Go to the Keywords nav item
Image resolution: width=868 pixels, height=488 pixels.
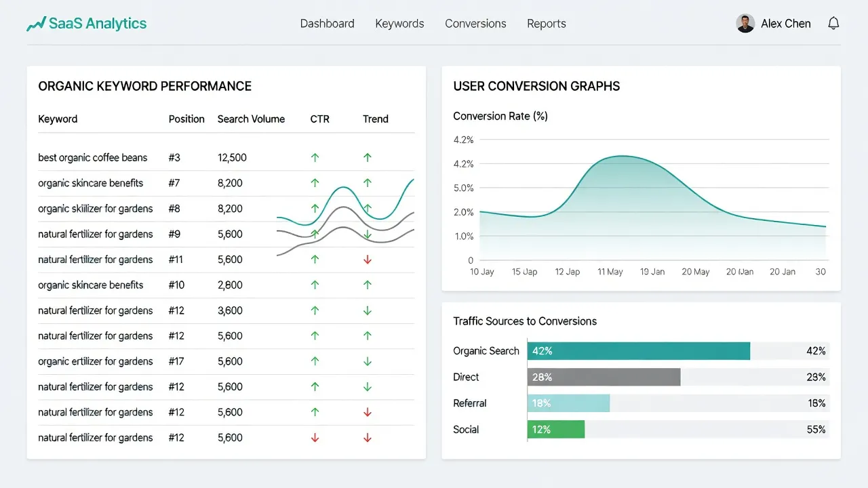pyautogui.click(x=399, y=24)
